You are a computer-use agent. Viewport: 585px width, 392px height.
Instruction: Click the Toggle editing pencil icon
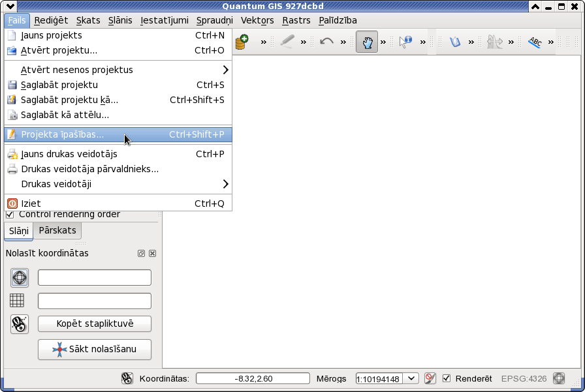(x=287, y=42)
